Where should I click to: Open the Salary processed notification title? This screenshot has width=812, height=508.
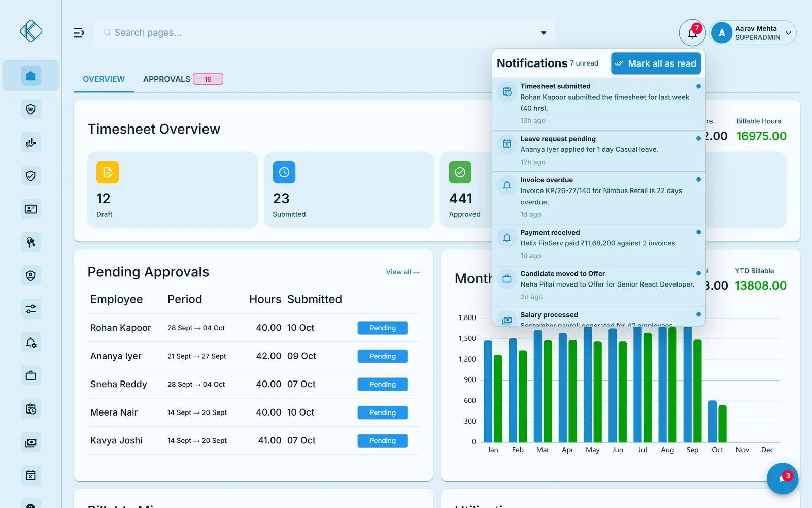click(549, 315)
